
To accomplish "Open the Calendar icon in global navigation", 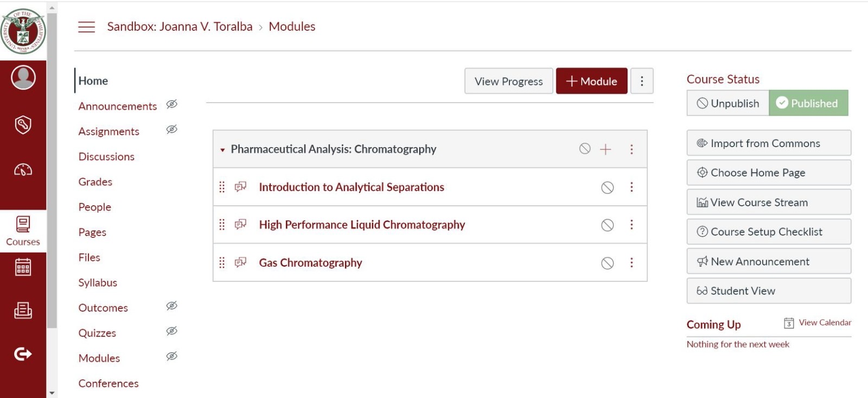I will (23, 267).
